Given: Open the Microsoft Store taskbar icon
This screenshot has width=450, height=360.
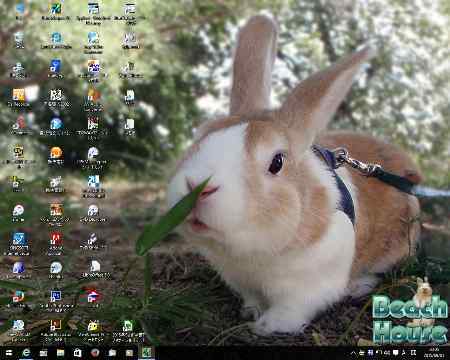Looking at the screenshot, I should pos(78,353).
